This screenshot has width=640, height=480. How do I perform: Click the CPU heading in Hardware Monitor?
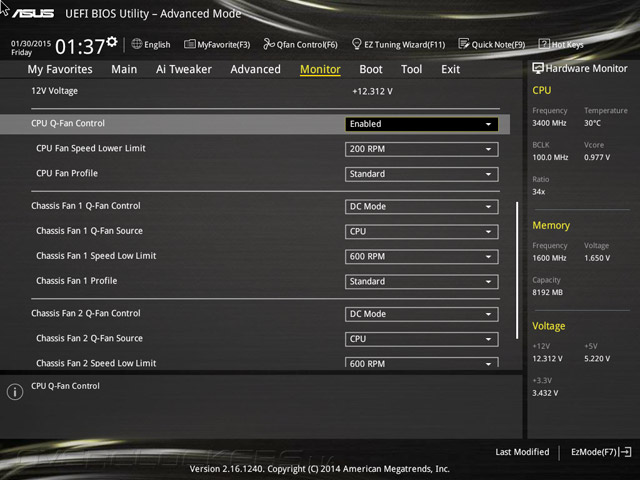coord(542,91)
